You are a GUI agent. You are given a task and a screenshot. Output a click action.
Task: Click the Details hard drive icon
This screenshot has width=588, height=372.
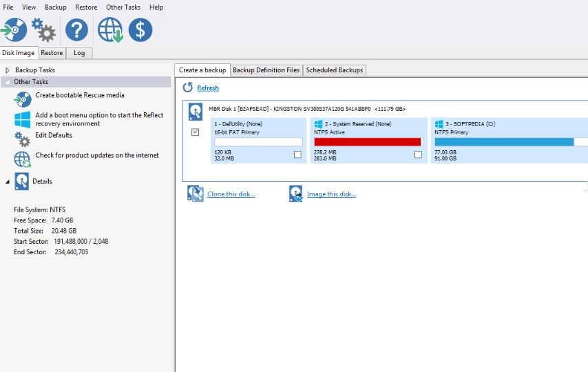(22, 181)
